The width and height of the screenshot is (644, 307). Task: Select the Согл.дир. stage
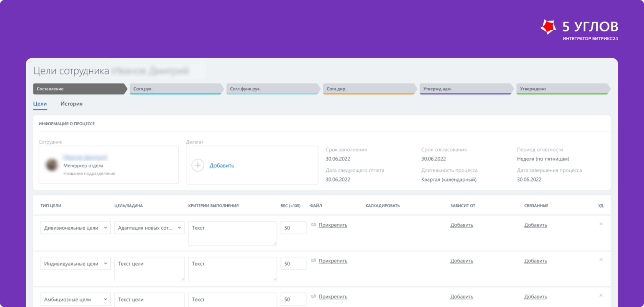point(370,89)
